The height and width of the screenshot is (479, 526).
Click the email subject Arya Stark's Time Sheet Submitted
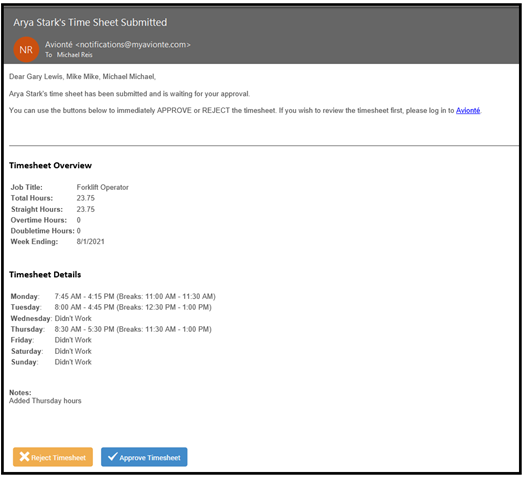click(x=91, y=23)
